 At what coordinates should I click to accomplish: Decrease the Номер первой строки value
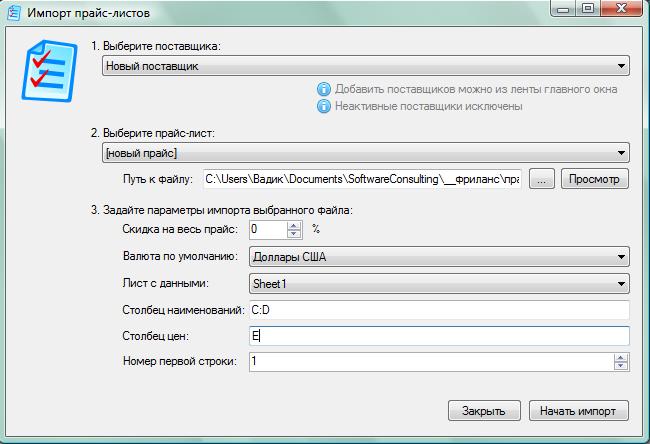point(621,366)
